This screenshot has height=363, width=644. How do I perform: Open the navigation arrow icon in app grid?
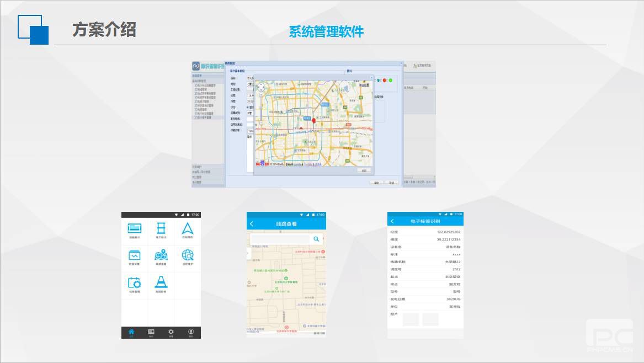click(x=188, y=229)
